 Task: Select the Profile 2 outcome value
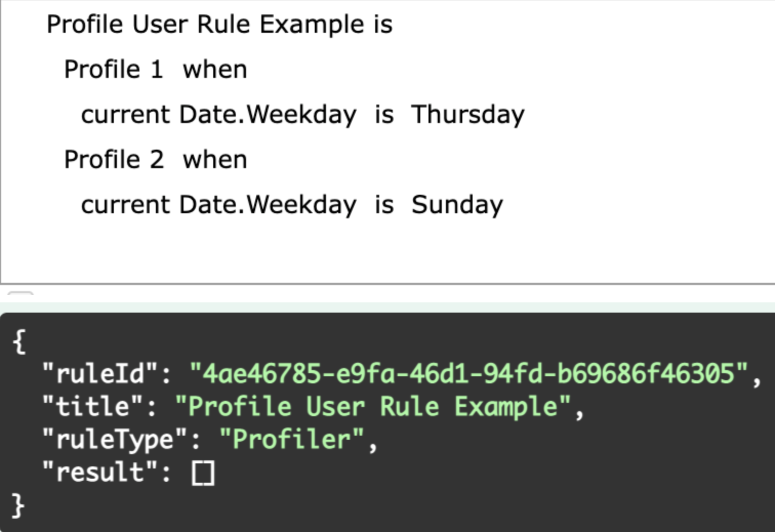point(114,159)
